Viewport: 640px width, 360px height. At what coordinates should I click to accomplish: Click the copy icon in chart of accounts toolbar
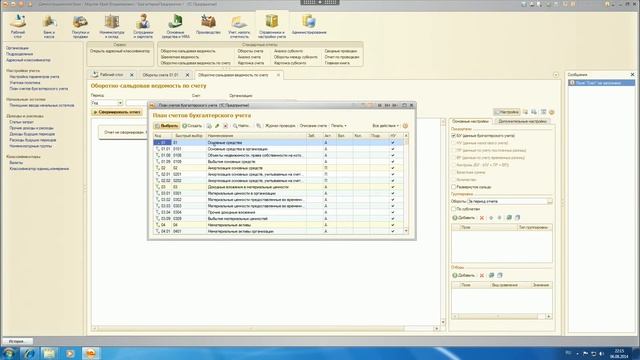pyautogui.click(x=209, y=126)
